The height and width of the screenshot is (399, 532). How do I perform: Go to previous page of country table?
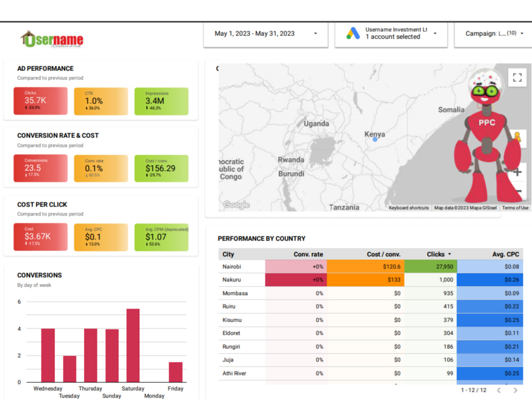tap(499, 390)
